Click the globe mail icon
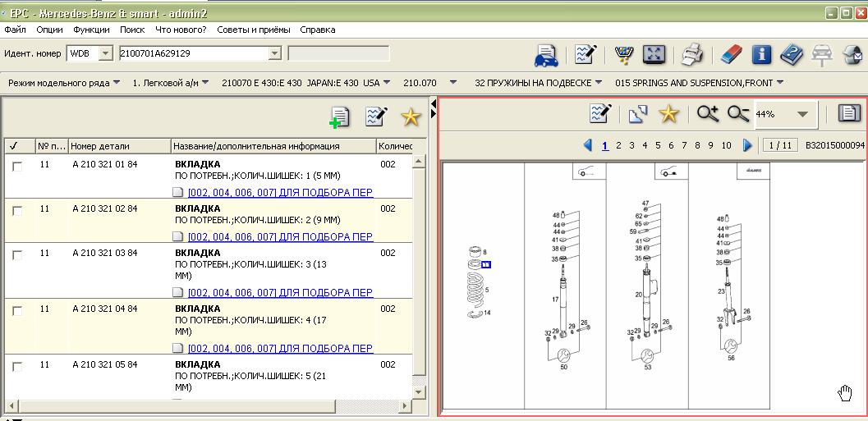 tap(852, 55)
